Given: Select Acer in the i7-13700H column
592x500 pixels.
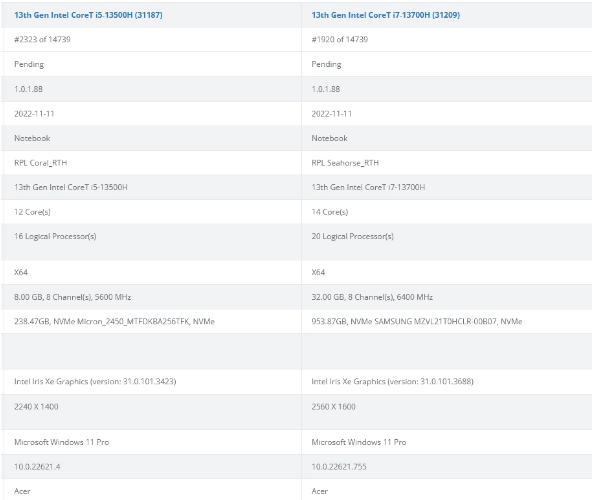Looking at the screenshot, I should 319,491.
